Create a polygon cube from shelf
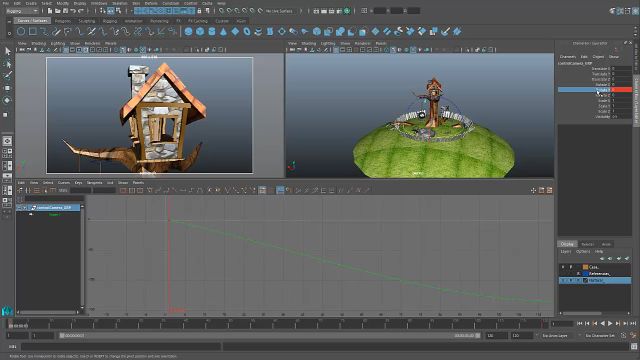This screenshot has width=640, height=360. (x=200, y=31)
